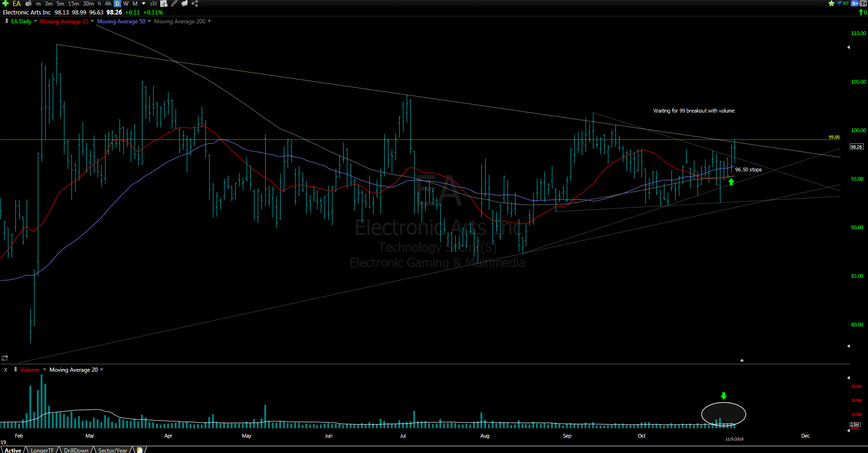Click the Moving Average 21 label
Image resolution: width=868 pixels, height=453 pixels.
pos(64,21)
